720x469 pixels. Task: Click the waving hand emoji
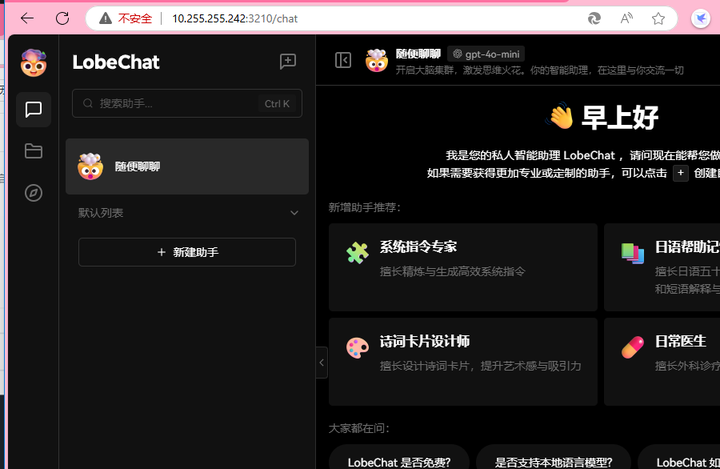[x=560, y=116]
